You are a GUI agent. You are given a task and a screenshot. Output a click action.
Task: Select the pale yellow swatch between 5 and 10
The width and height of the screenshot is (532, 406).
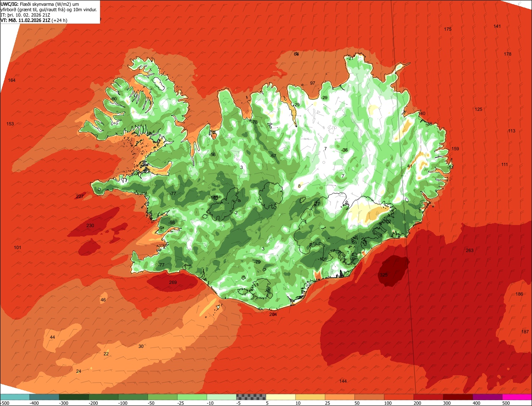coord(281,397)
